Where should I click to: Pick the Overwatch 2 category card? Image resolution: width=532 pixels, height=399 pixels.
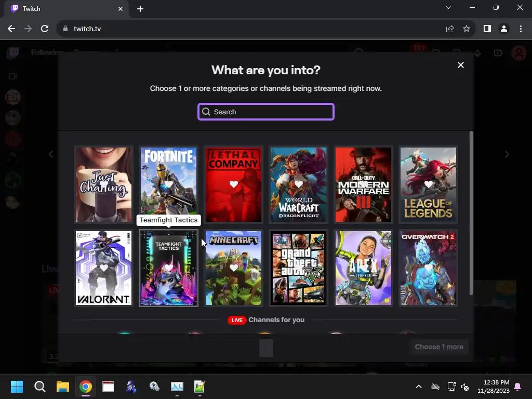tap(428, 268)
